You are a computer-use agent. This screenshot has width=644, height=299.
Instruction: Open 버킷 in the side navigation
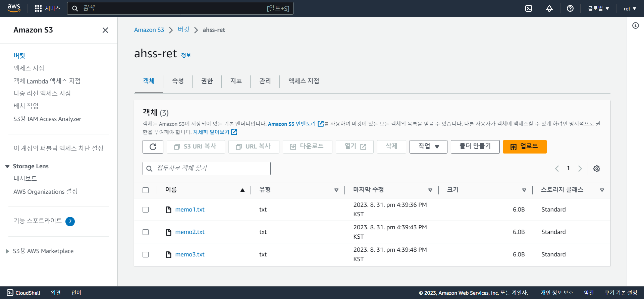(x=19, y=56)
